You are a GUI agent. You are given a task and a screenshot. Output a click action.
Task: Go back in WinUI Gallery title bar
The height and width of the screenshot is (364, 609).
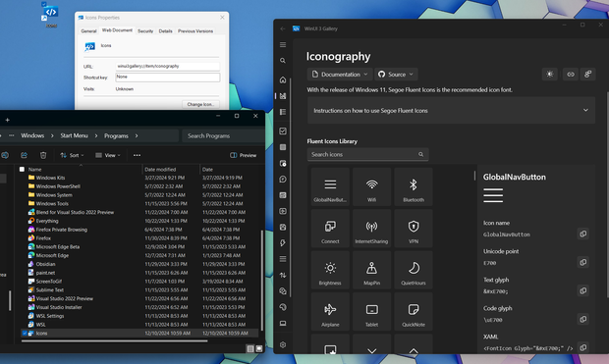coord(283,28)
